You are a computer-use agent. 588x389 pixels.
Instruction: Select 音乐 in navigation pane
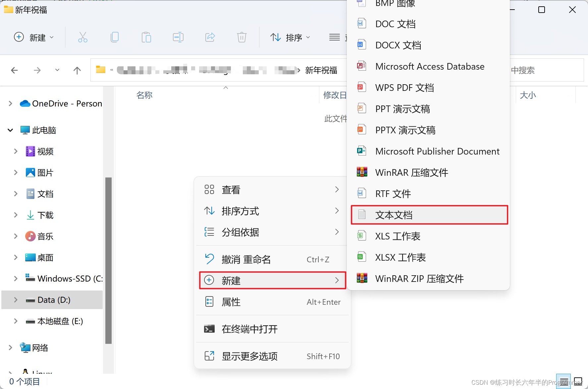[x=45, y=236]
